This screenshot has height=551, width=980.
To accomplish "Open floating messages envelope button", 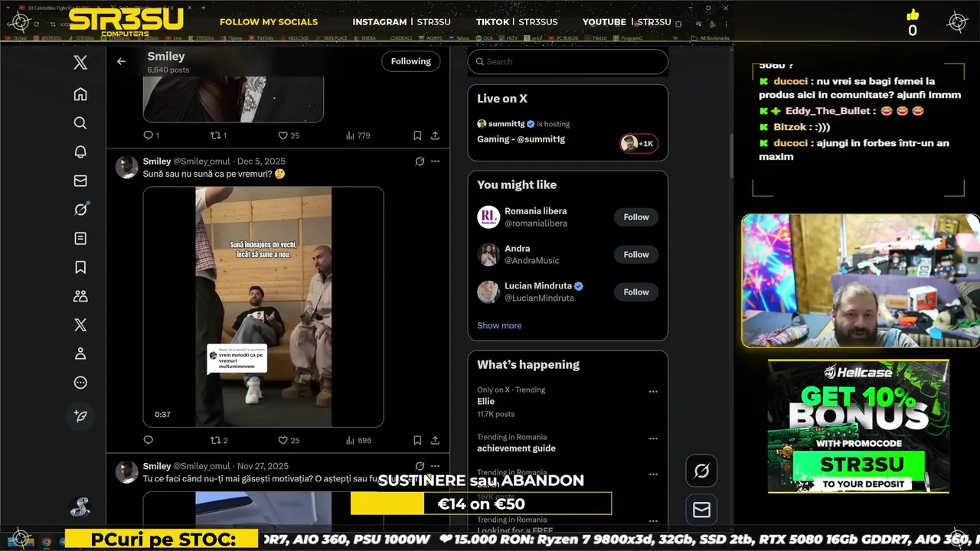I will 701,510.
